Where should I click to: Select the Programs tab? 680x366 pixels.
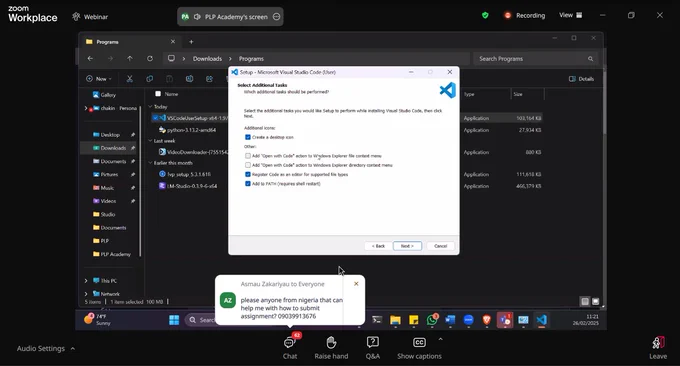pyautogui.click(x=130, y=42)
